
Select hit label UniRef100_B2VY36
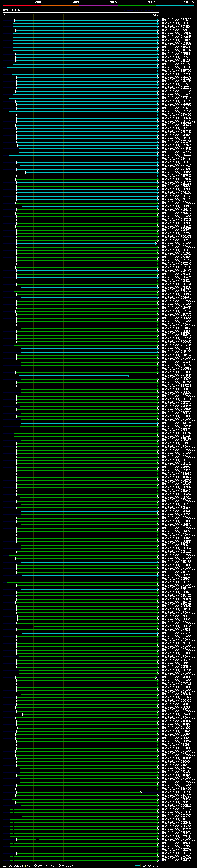[x=177, y=426]
